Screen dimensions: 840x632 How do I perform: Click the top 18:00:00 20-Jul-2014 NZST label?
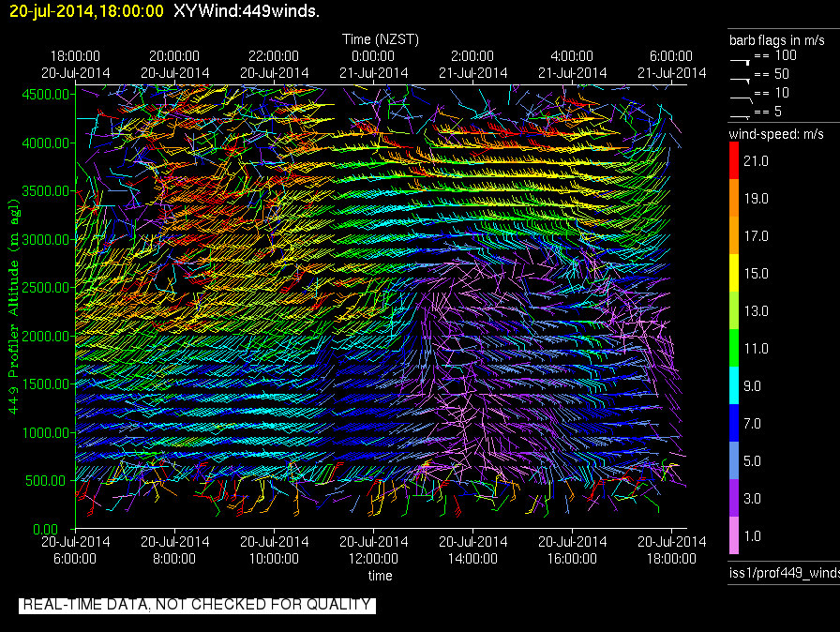tap(76, 65)
